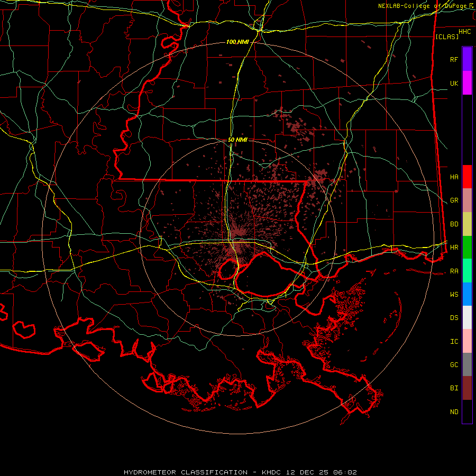Pick the RA light green legend swatch
The image size is (476, 476).
pos(467,271)
